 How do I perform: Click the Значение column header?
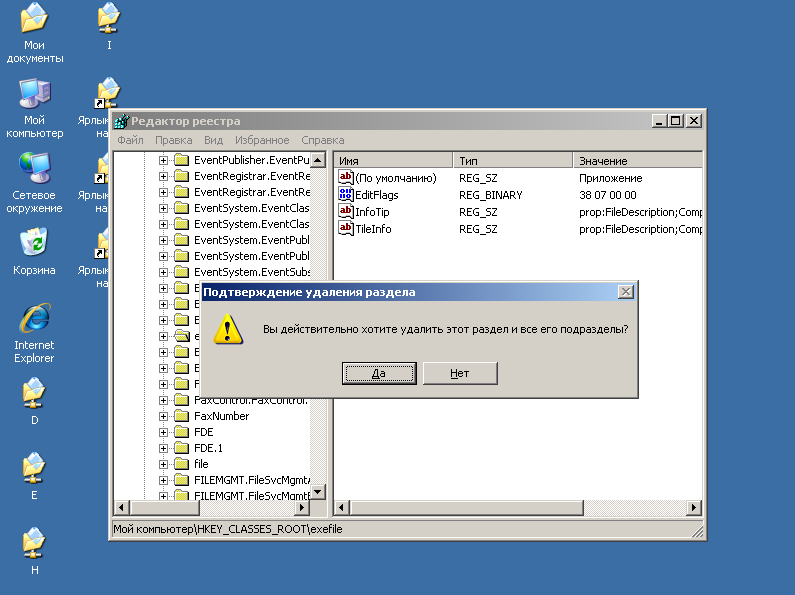(x=635, y=160)
